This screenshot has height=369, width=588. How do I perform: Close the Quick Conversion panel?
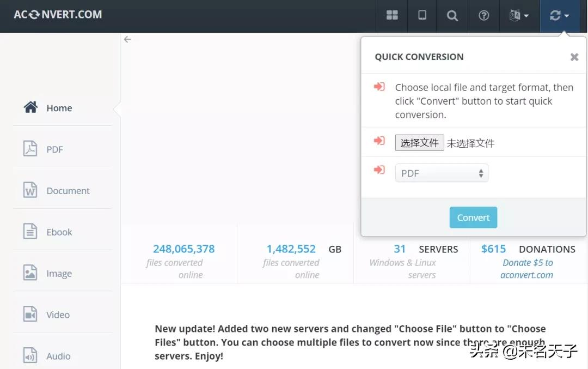[574, 57]
